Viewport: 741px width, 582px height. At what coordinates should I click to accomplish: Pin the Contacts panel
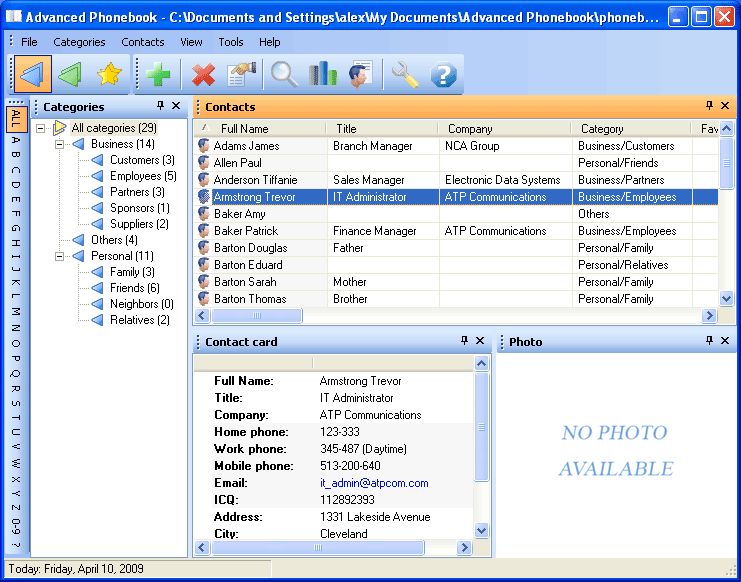(x=709, y=106)
